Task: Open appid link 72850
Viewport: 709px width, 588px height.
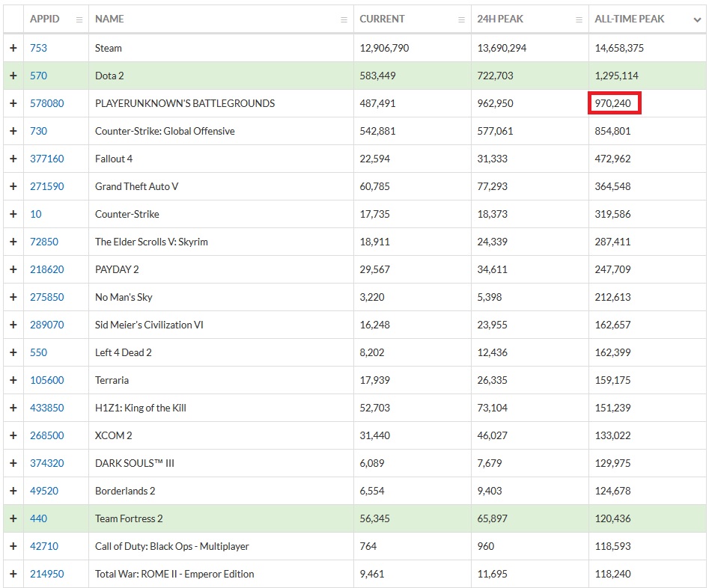Action: coord(44,242)
